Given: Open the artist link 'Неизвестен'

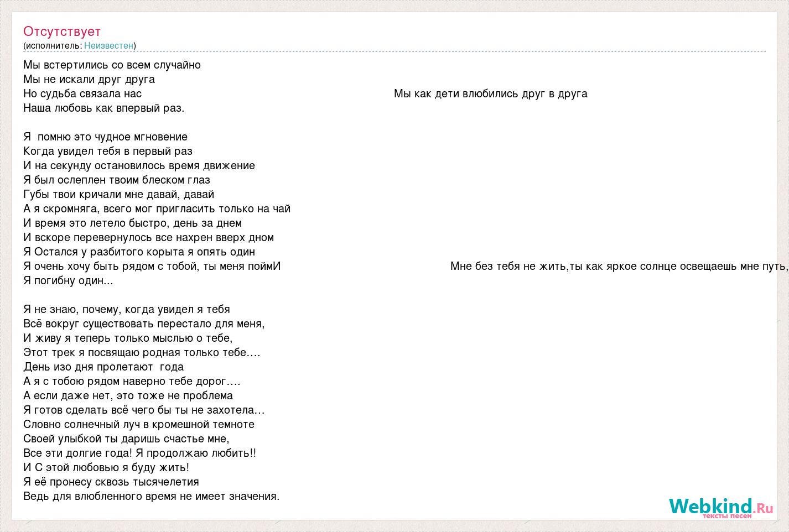Looking at the screenshot, I should [108, 46].
